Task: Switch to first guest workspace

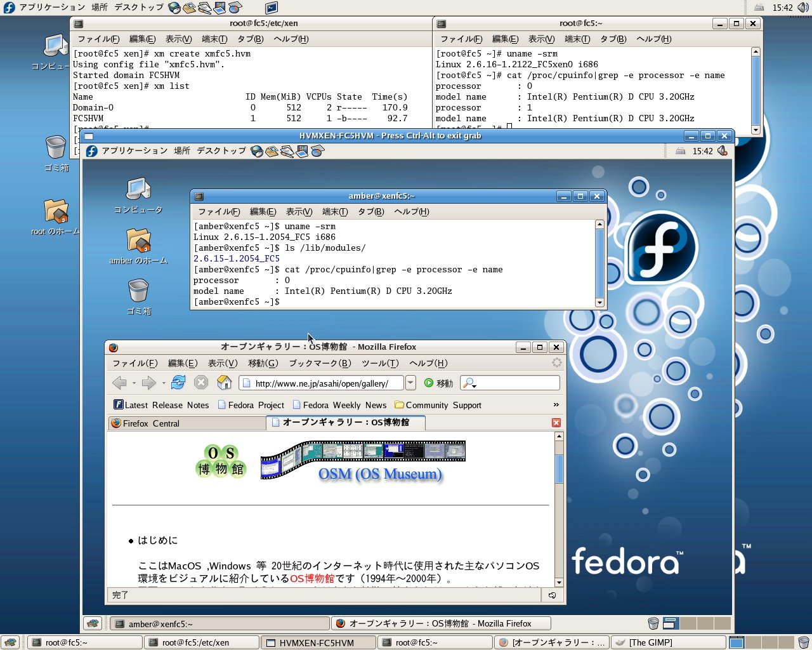Action: pyautogui.click(x=671, y=623)
